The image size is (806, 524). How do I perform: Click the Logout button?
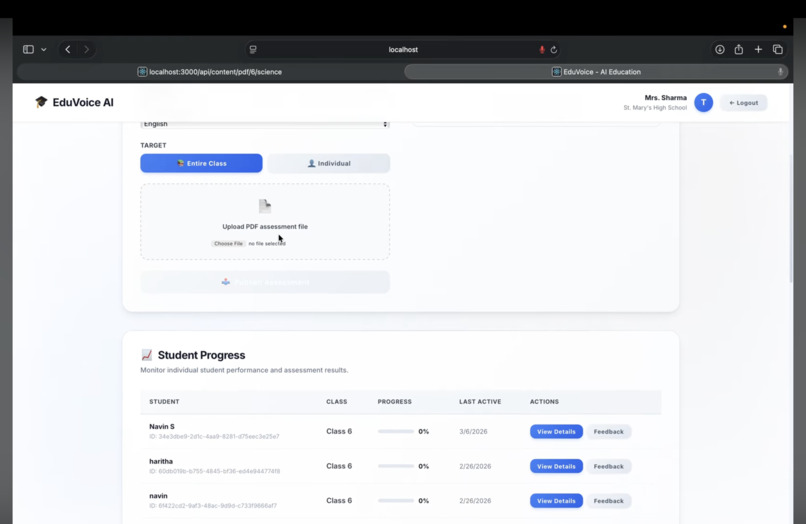click(744, 103)
